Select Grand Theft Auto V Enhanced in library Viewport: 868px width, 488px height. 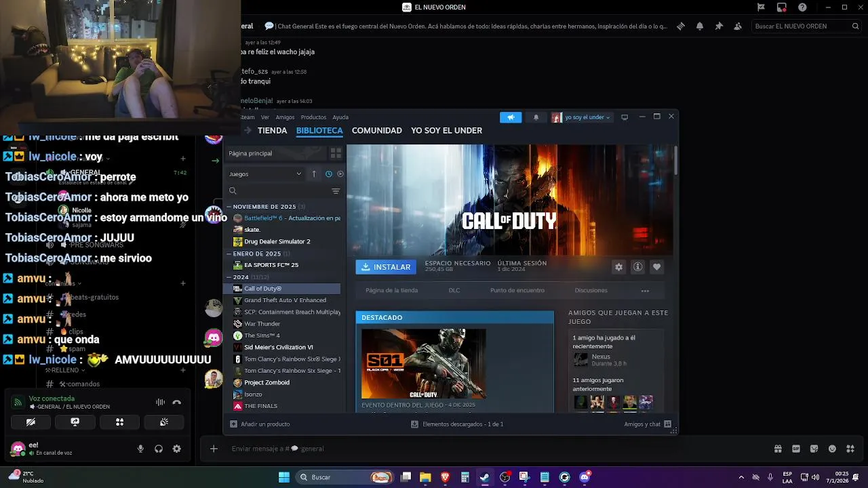(x=285, y=300)
